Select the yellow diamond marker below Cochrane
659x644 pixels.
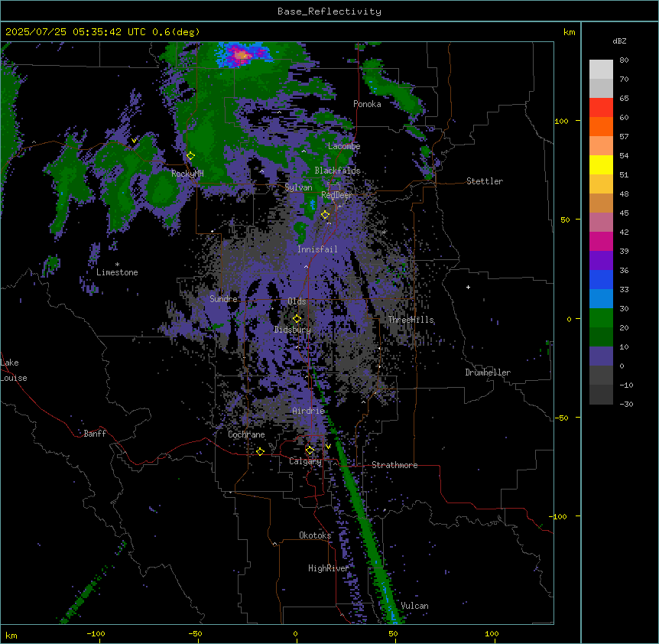pyautogui.click(x=260, y=451)
